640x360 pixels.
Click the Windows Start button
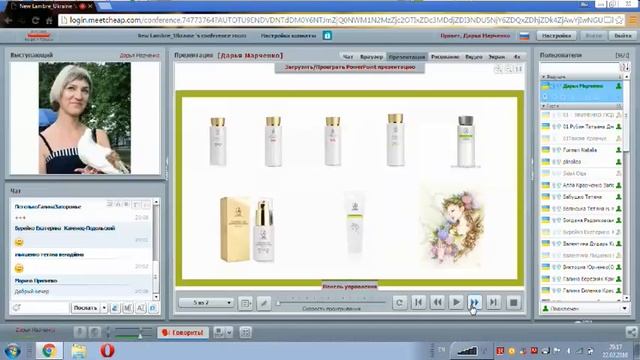pos(12,351)
